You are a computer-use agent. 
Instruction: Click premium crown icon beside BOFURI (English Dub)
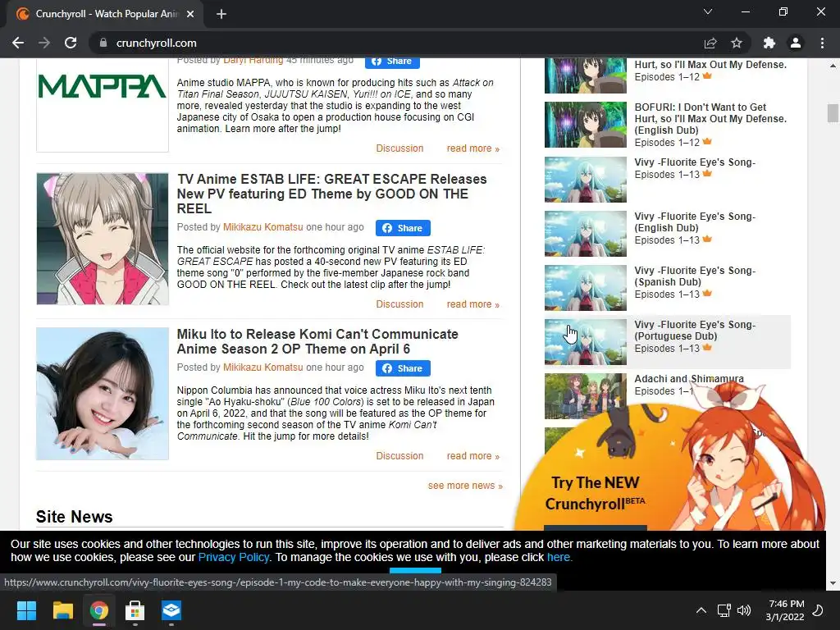(707, 141)
